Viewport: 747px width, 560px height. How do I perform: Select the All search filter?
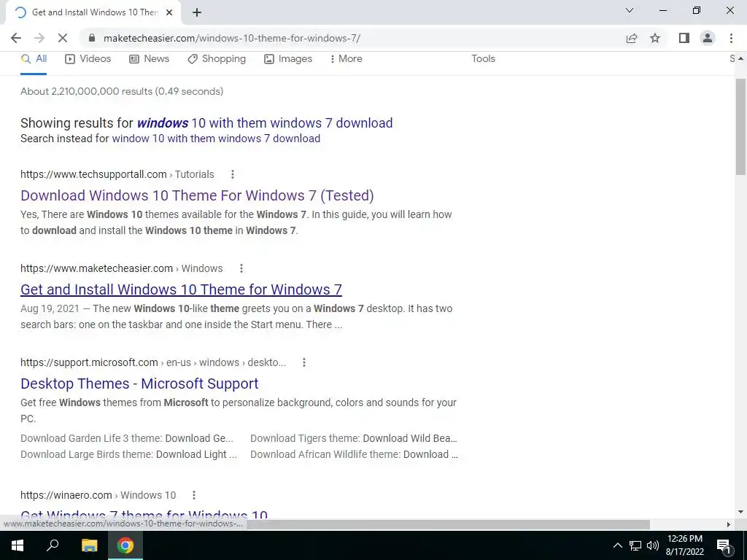click(x=34, y=59)
